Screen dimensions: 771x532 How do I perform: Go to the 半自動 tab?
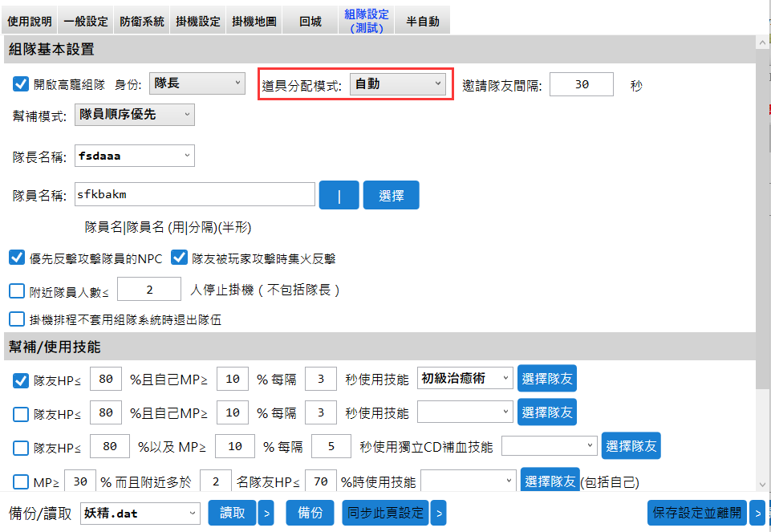pyautogui.click(x=422, y=22)
